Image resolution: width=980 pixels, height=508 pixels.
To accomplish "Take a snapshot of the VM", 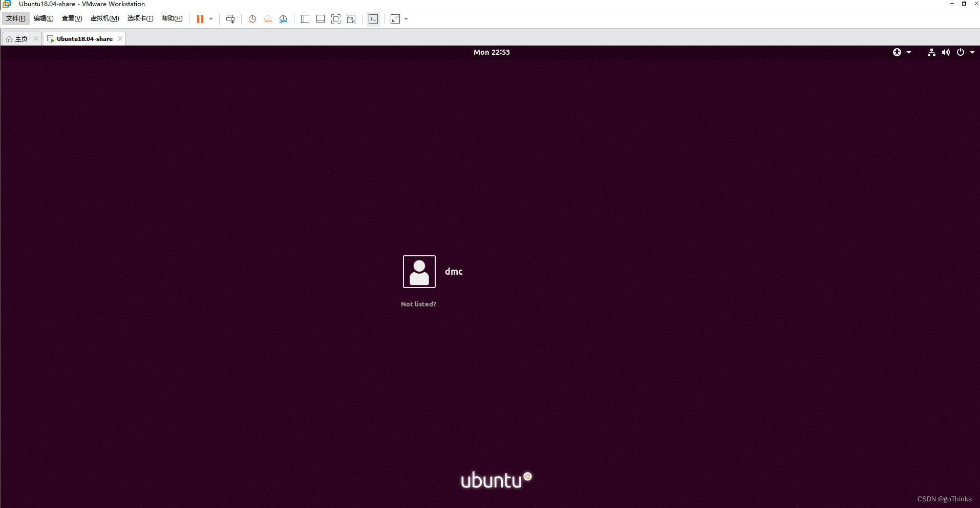I will tap(252, 19).
